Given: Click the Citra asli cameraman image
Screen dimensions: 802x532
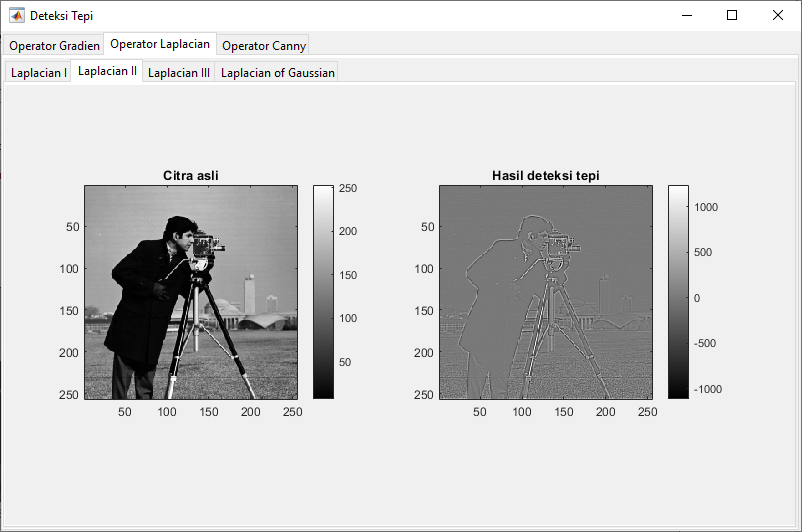Looking at the screenshot, I should click(x=190, y=292).
